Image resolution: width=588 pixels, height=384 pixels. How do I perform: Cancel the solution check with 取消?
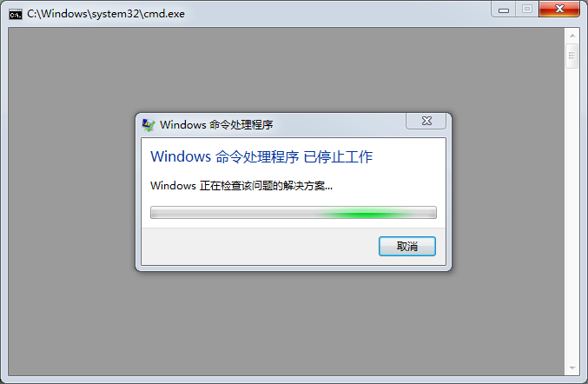click(x=406, y=247)
